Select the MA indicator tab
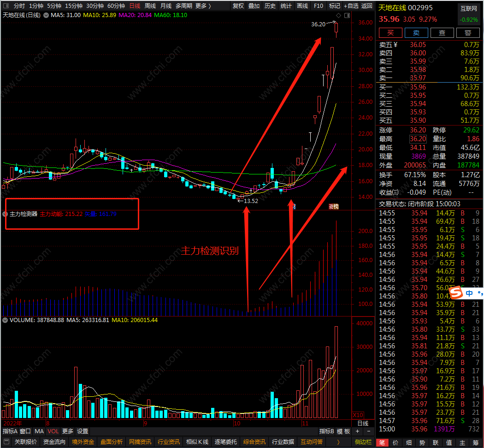The width and height of the screenshot is (484, 448). [x=39, y=431]
